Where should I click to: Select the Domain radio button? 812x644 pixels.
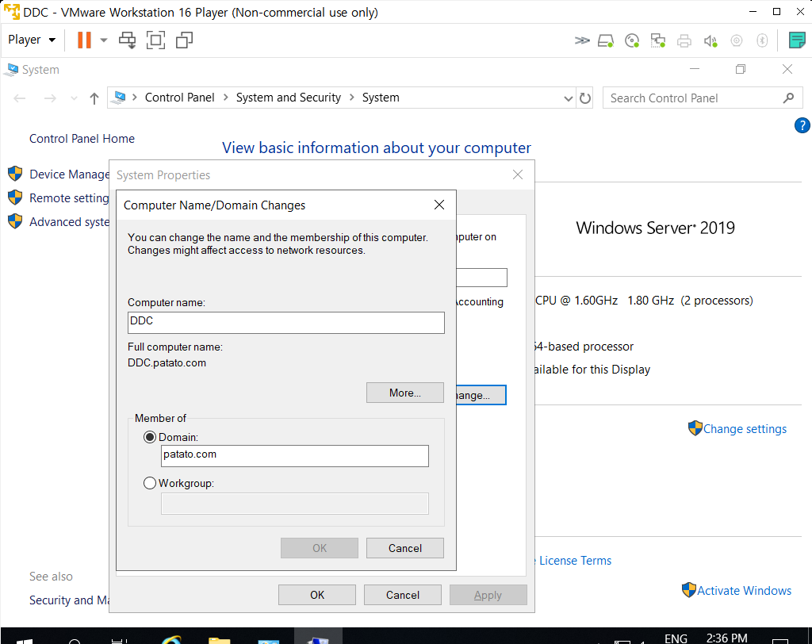(150, 437)
